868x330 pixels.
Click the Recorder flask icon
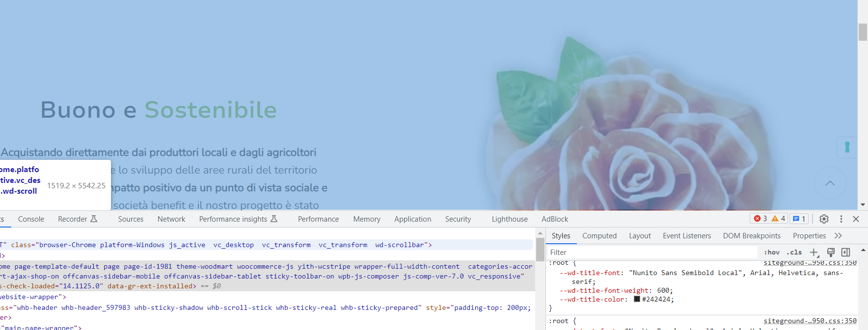[x=94, y=219]
